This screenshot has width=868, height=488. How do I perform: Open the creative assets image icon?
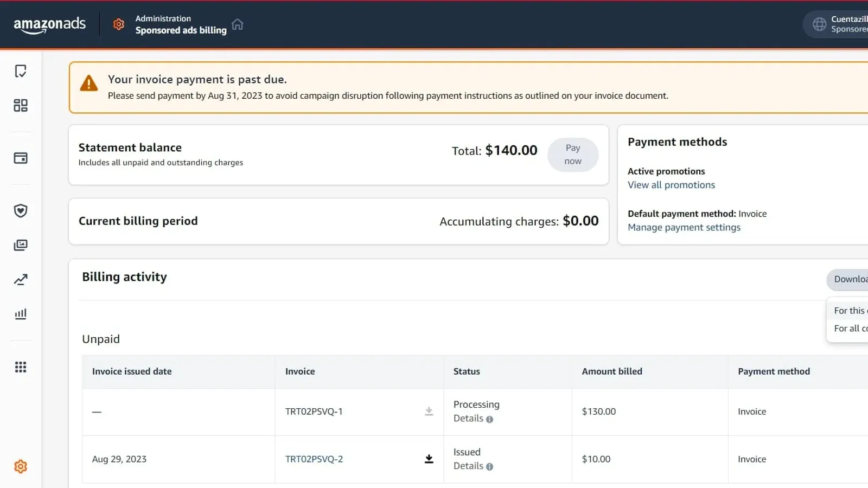click(x=20, y=245)
